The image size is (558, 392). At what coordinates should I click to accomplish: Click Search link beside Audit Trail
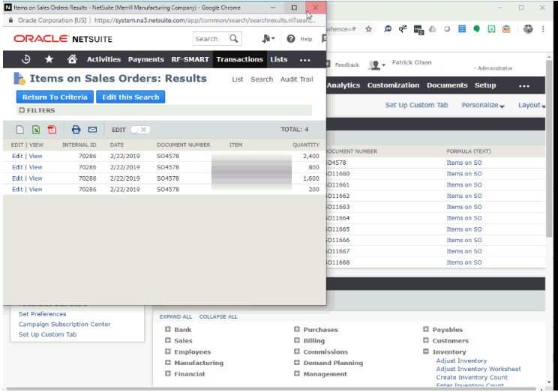(262, 79)
